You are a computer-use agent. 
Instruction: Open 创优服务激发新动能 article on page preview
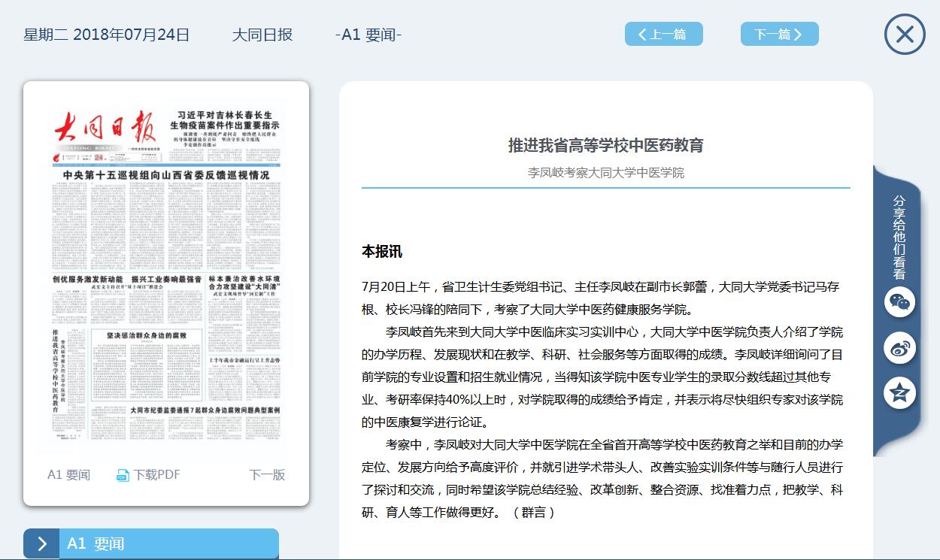click(87, 279)
